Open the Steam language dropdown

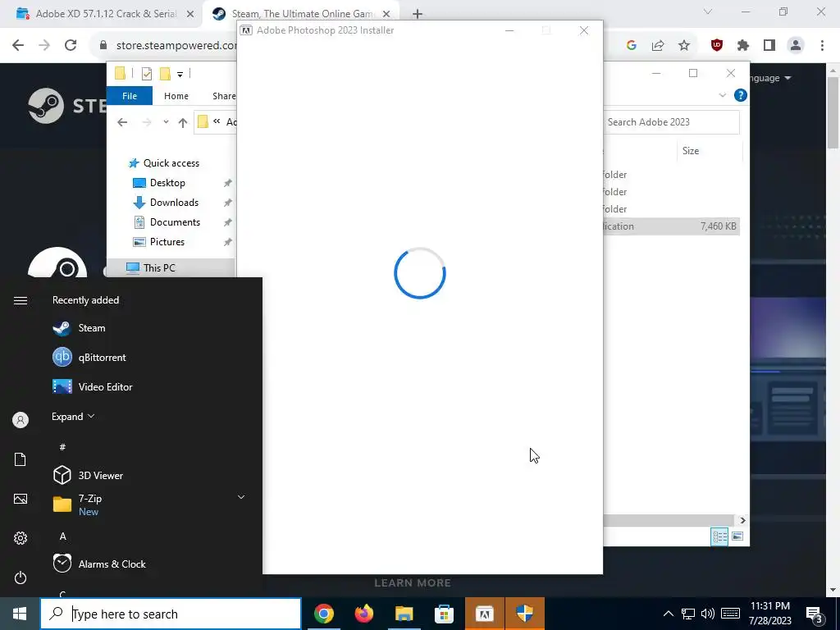tap(769, 78)
